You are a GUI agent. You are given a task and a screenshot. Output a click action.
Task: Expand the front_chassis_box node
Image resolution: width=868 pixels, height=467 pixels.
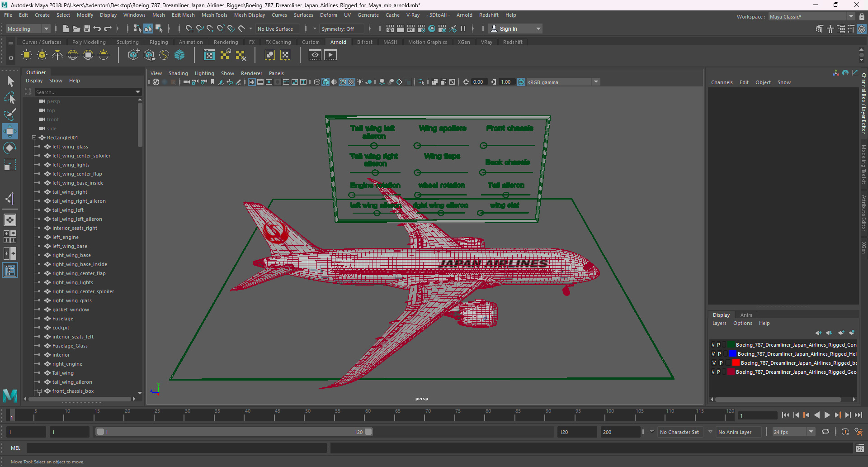(x=40, y=391)
